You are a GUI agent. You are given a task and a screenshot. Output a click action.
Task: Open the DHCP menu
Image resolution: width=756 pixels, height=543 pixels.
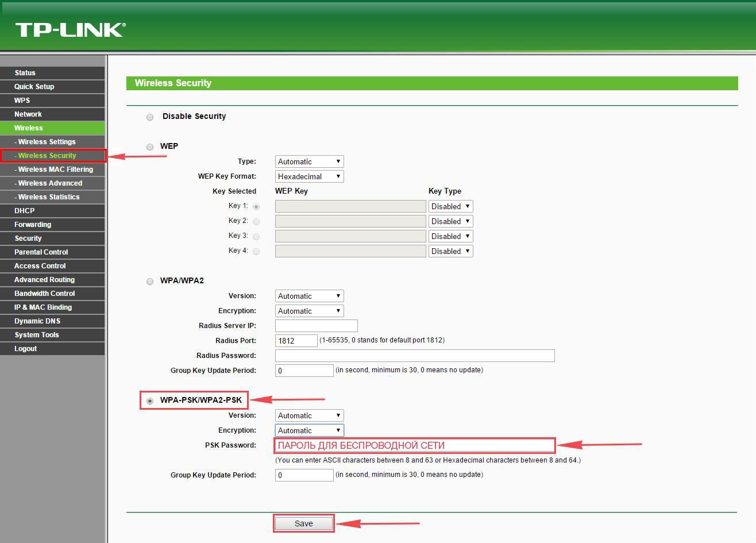52,211
